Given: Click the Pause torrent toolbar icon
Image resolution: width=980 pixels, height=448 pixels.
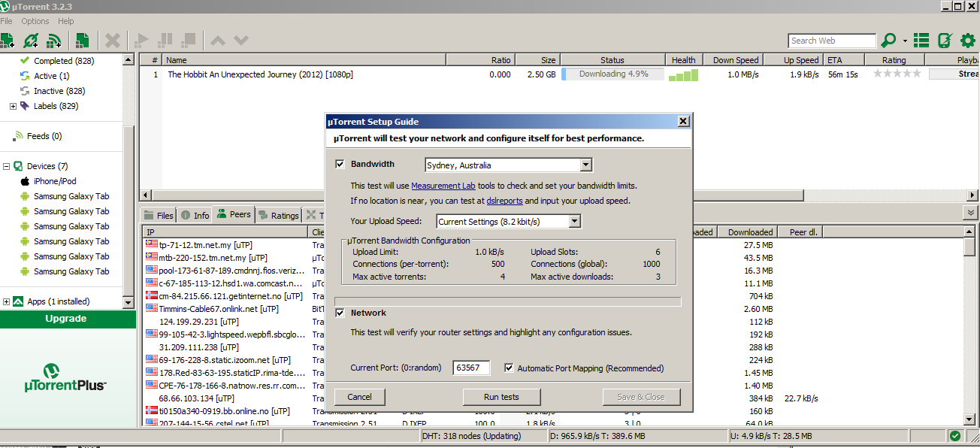Looking at the screenshot, I should coord(165,40).
